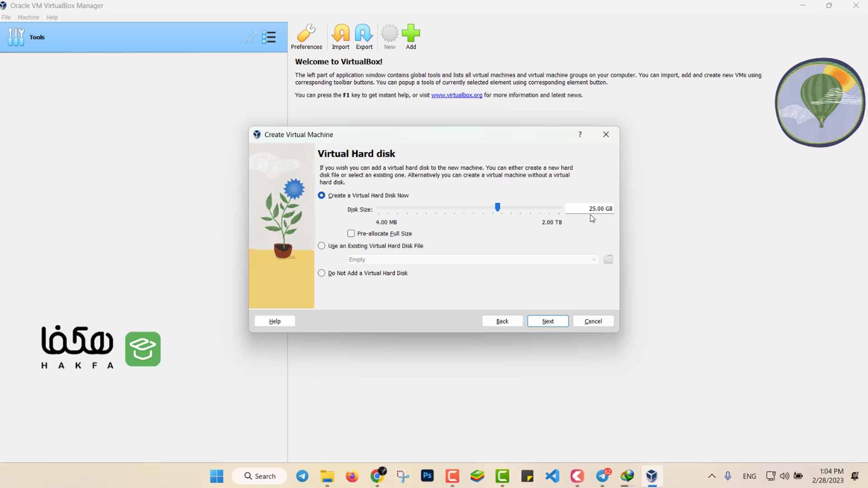868x488 pixels.
Task: Open Preferences from the VirtualBox toolbar
Action: pyautogui.click(x=306, y=37)
